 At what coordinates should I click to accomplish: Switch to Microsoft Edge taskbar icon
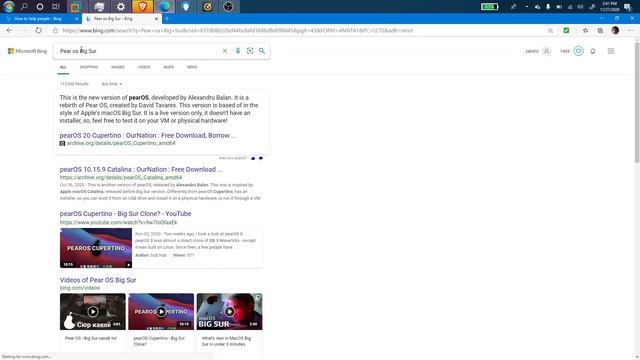[164, 7]
